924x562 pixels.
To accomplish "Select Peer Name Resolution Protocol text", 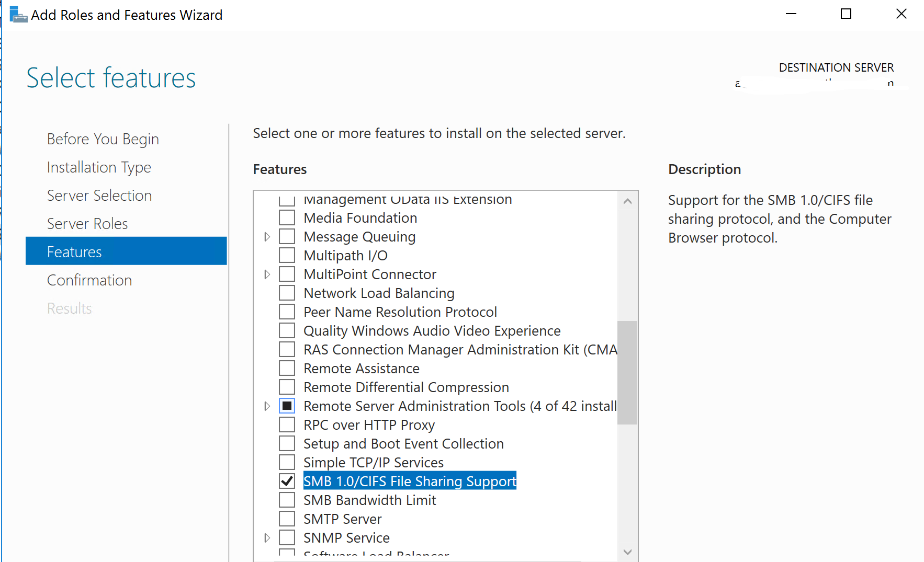I will pyautogui.click(x=400, y=312).
